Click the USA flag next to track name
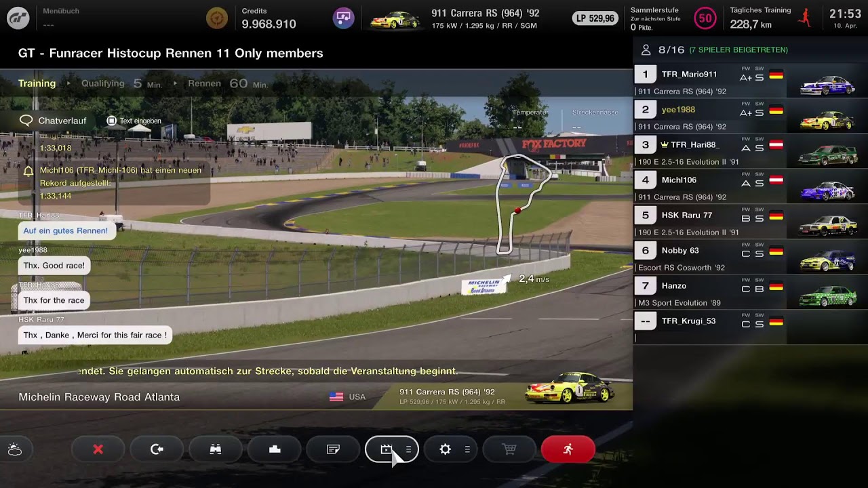 point(336,396)
